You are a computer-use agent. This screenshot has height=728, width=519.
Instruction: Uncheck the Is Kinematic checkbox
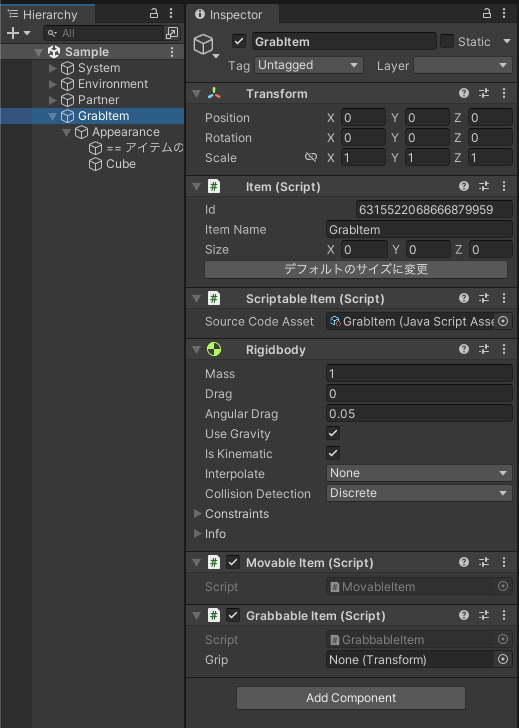tap(333, 453)
